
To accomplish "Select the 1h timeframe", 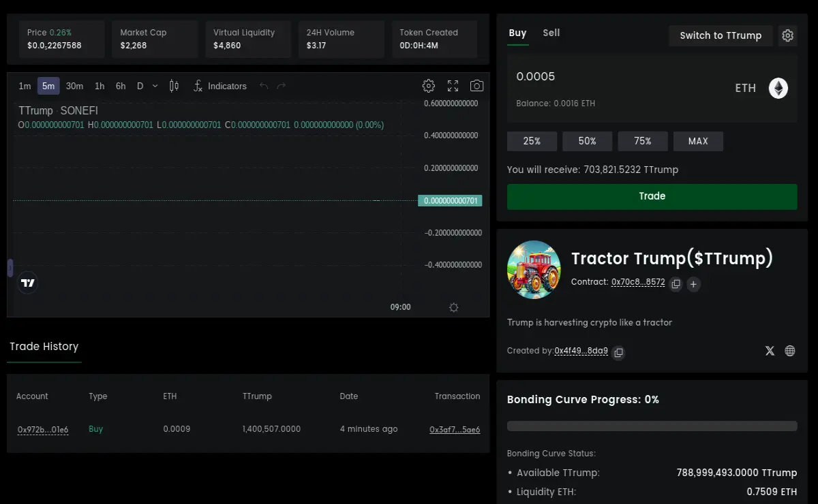I will [100, 86].
